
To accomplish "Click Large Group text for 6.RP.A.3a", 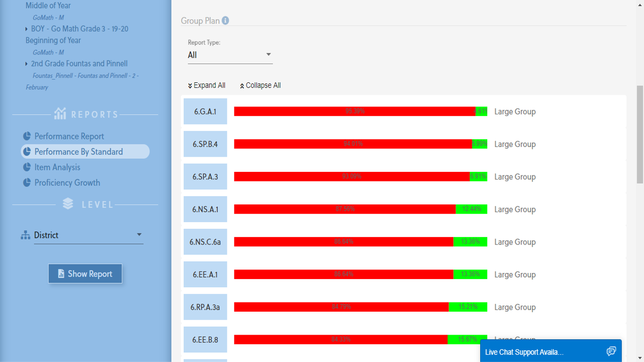I will (515, 307).
